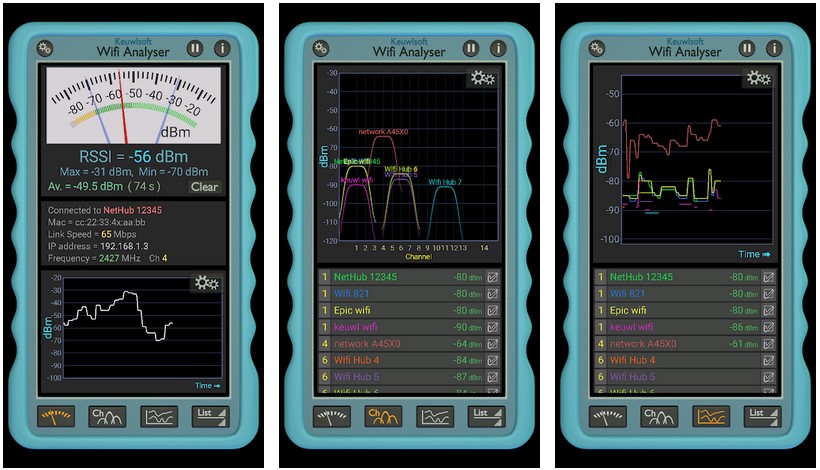Select the Ch tab on the RSSI meter screen
Screen dimensions: 820x470
pyautogui.click(x=107, y=417)
